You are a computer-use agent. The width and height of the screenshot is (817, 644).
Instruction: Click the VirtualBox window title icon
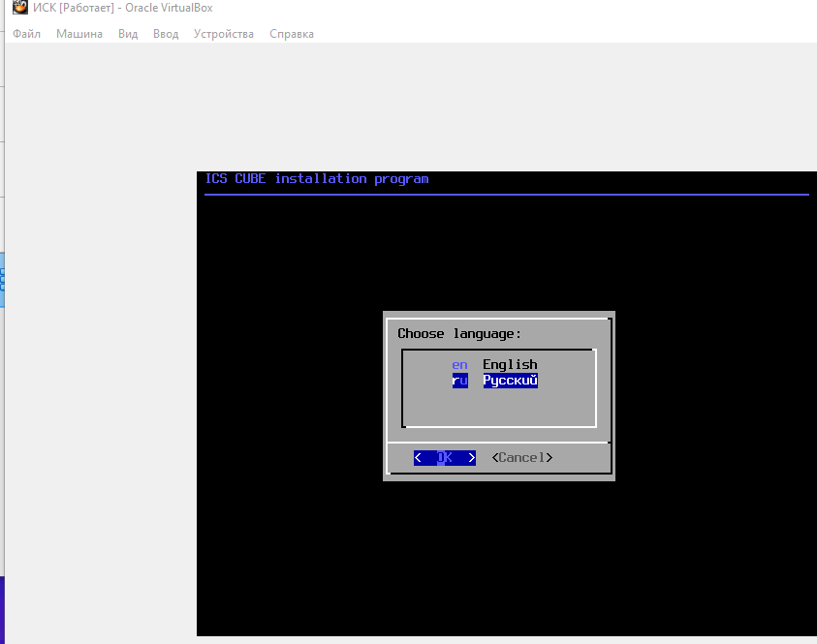(x=19, y=8)
